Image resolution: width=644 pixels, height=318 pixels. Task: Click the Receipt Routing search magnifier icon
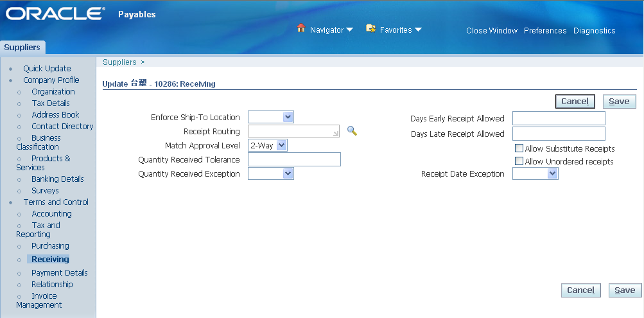click(x=352, y=131)
